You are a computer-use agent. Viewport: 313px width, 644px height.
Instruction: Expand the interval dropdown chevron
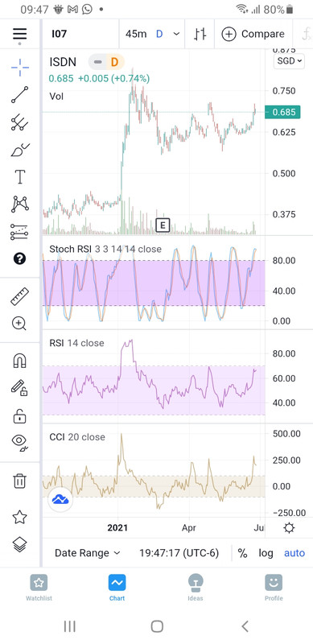click(177, 34)
